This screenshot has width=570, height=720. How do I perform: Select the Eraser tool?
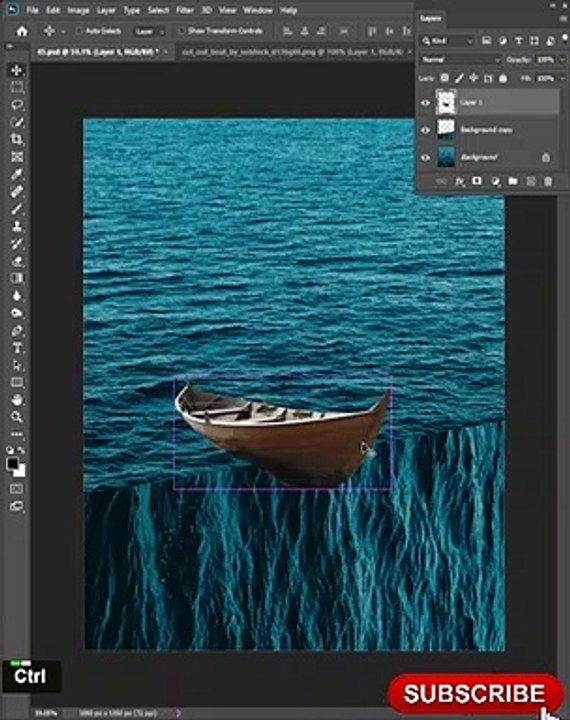click(17, 261)
